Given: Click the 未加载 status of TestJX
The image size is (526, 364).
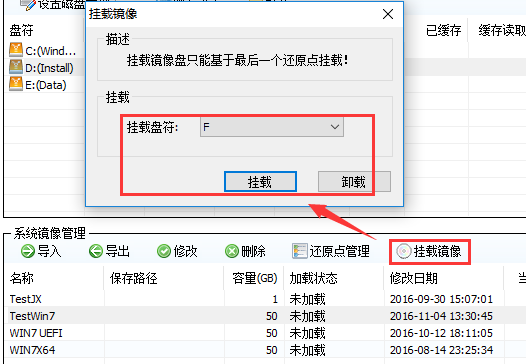Looking at the screenshot, I should pos(308,299).
